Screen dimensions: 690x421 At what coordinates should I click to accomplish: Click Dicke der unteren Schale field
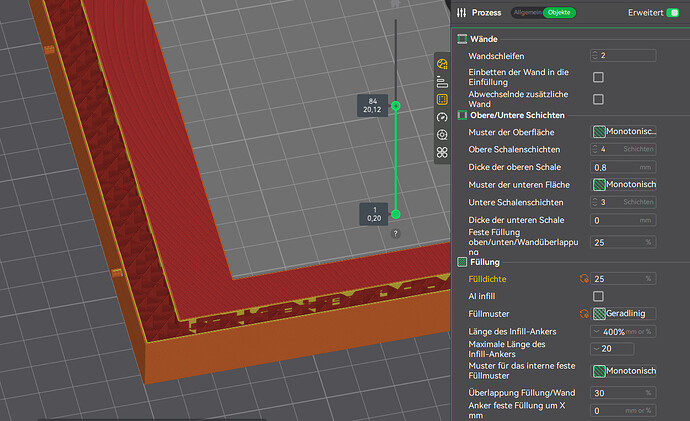(623, 220)
